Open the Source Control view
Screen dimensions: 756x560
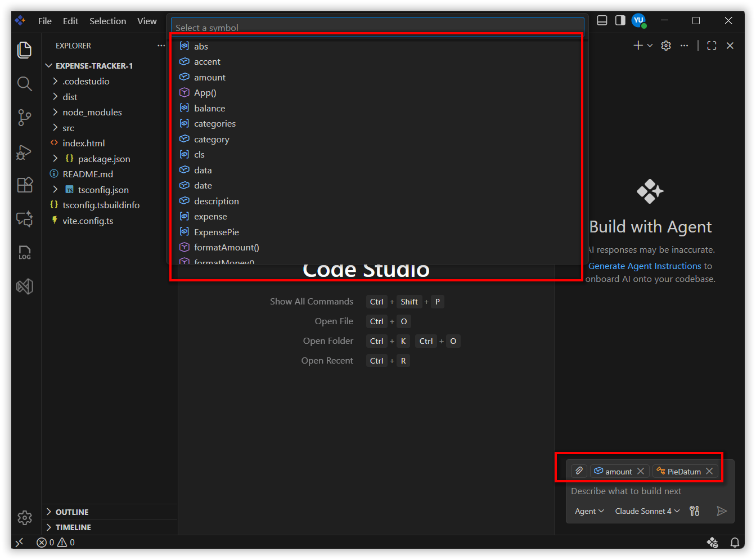coord(24,117)
